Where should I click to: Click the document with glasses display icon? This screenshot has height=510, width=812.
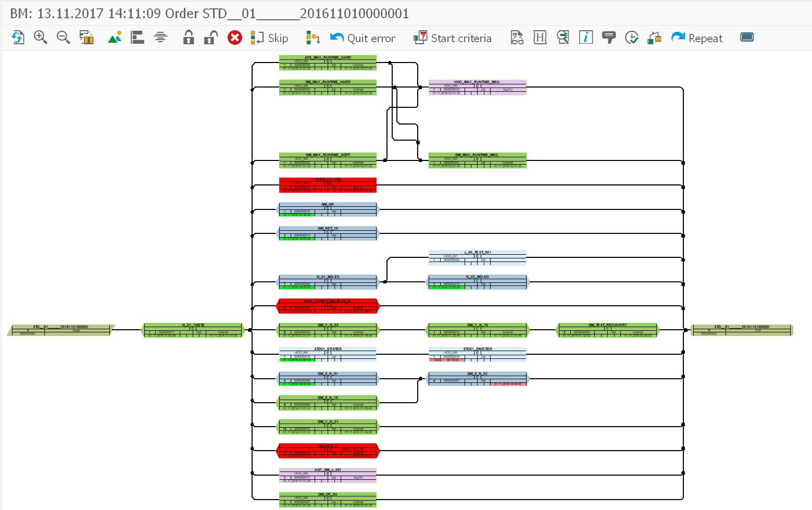[x=517, y=38]
